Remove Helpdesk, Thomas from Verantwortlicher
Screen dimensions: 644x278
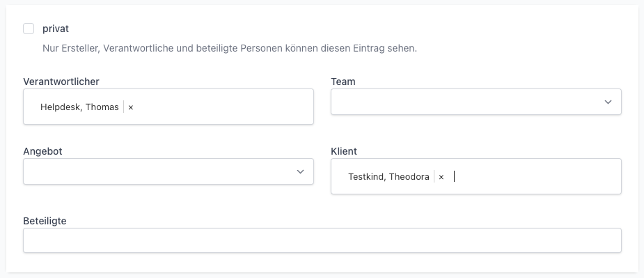pyautogui.click(x=131, y=107)
